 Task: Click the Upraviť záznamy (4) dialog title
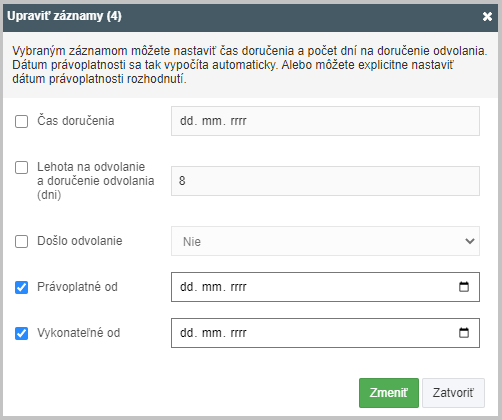click(x=64, y=16)
